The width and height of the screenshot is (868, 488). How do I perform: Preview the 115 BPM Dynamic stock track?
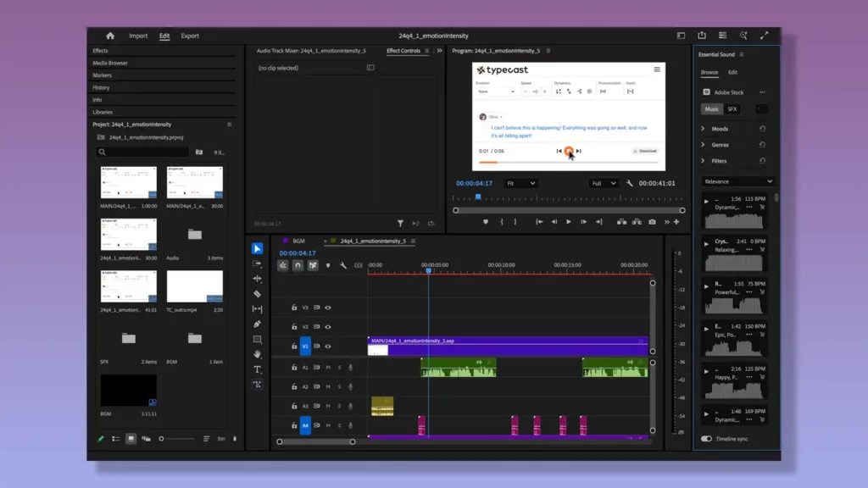(706, 202)
